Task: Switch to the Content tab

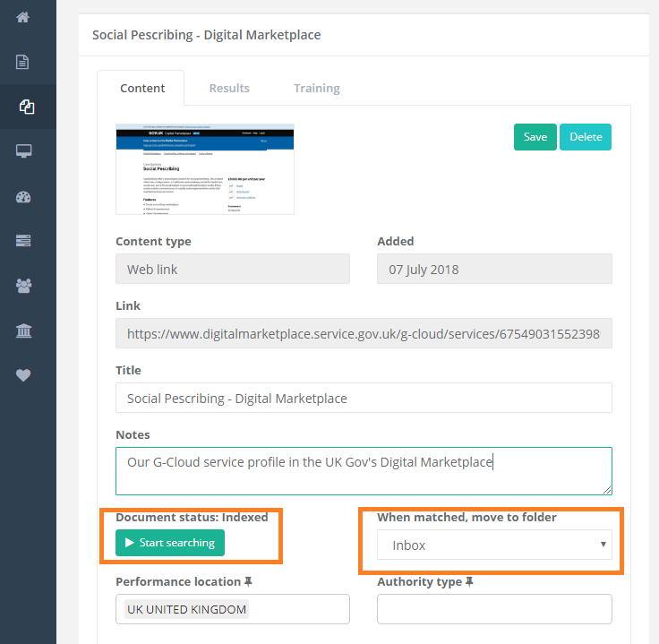Action: (x=142, y=88)
